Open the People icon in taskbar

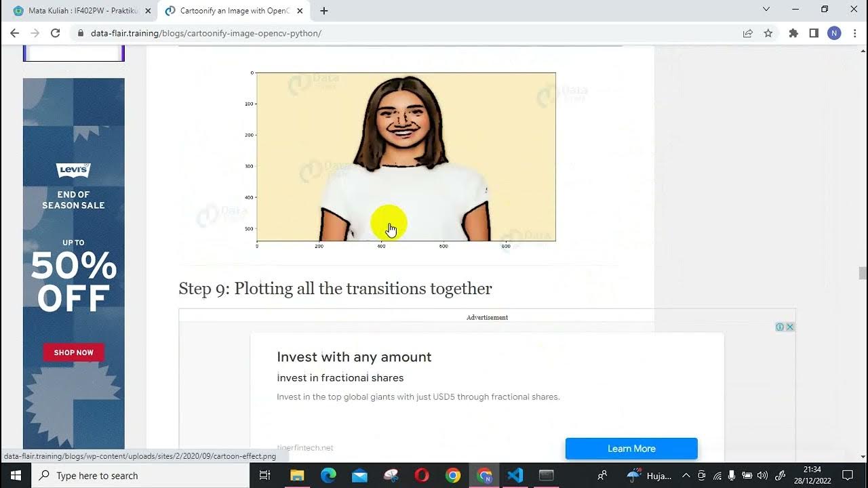tap(602, 475)
